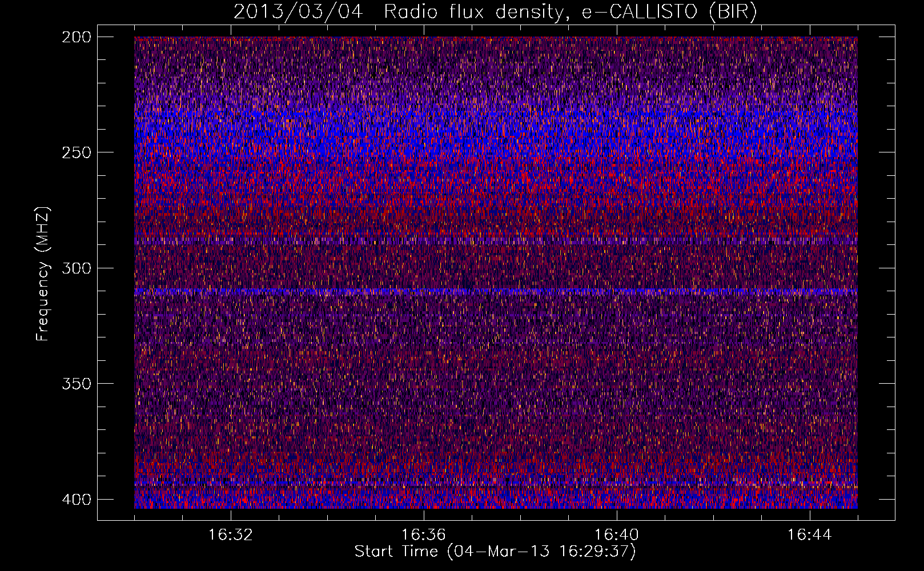Click the 400 frequency tick label
This screenshot has width=924, height=571.
(x=76, y=499)
